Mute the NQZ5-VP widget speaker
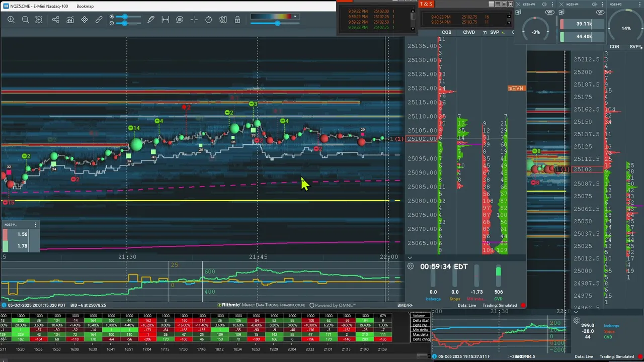Image resolution: width=644 pixels, height=362 pixels. click(594, 5)
